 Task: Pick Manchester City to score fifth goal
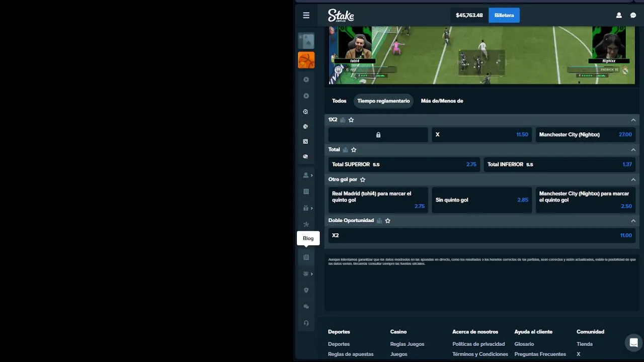pyautogui.click(x=585, y=200)
